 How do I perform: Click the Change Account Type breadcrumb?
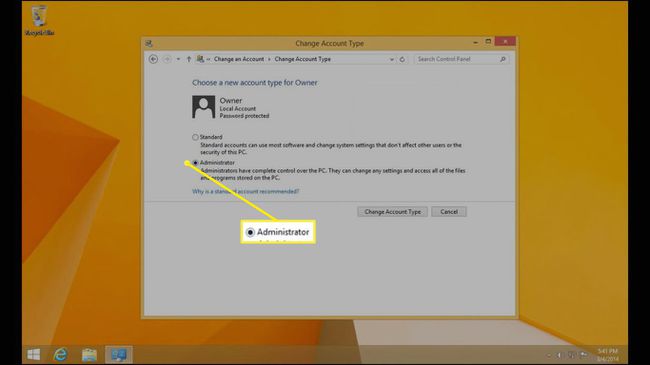pyautogui.click(x=303, y=59)
